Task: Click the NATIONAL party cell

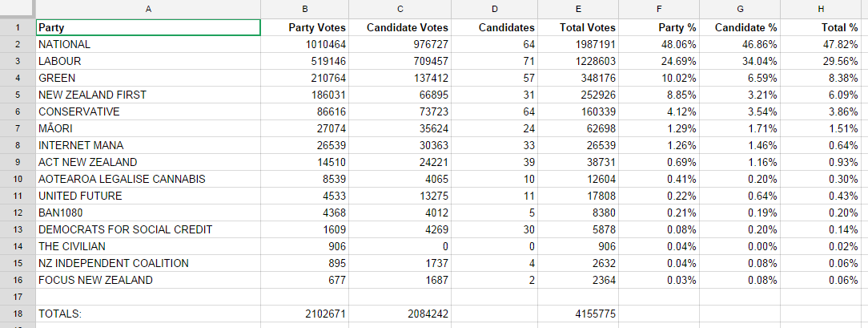Action: [148, 45]
